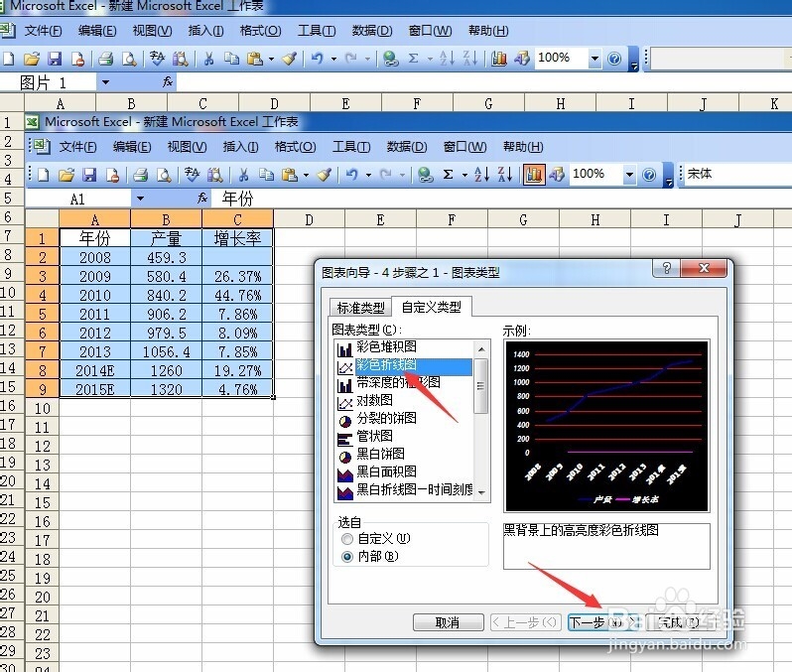Open Print Preview from outer Excel toolbar
Screen dimensions: 792x672
[129, 59]
